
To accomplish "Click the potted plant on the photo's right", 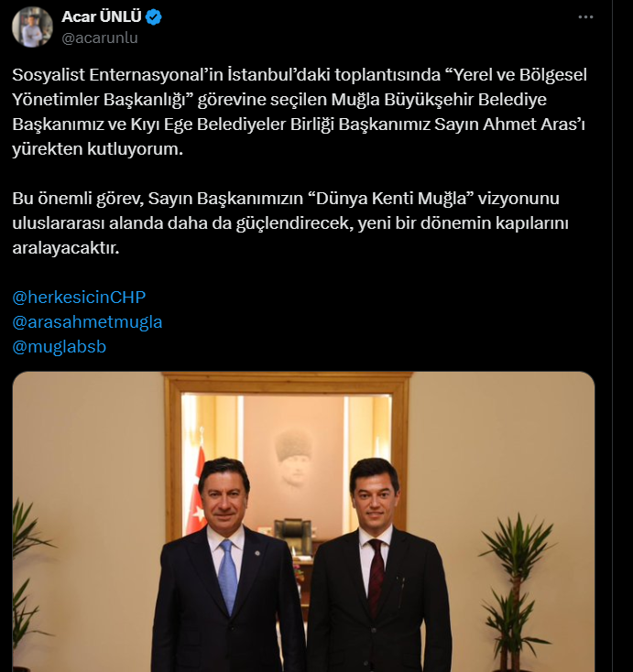I will click(x=518, y=593).
